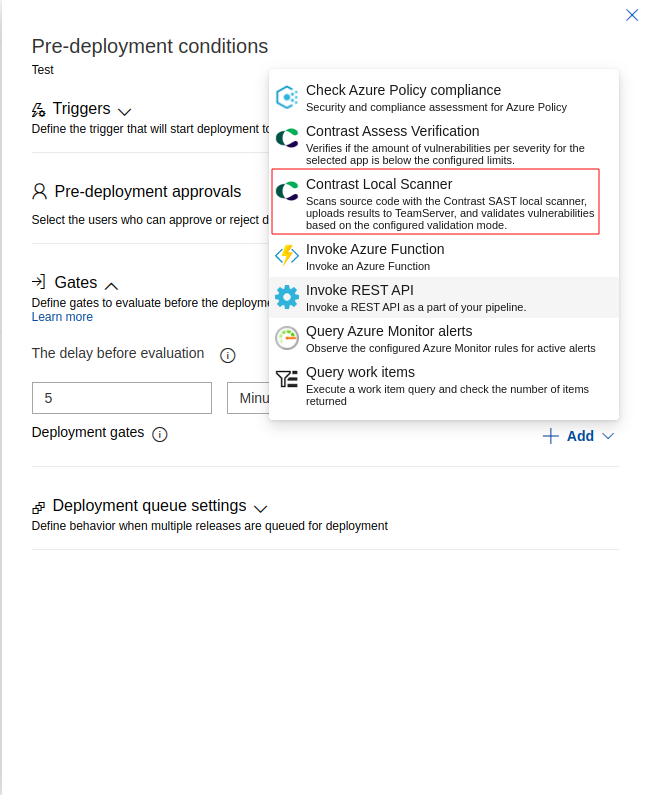The width and height of the screenshot is (649, 795).
Task: Click the Query work items filter icon
Action: [x=287, y=379]
